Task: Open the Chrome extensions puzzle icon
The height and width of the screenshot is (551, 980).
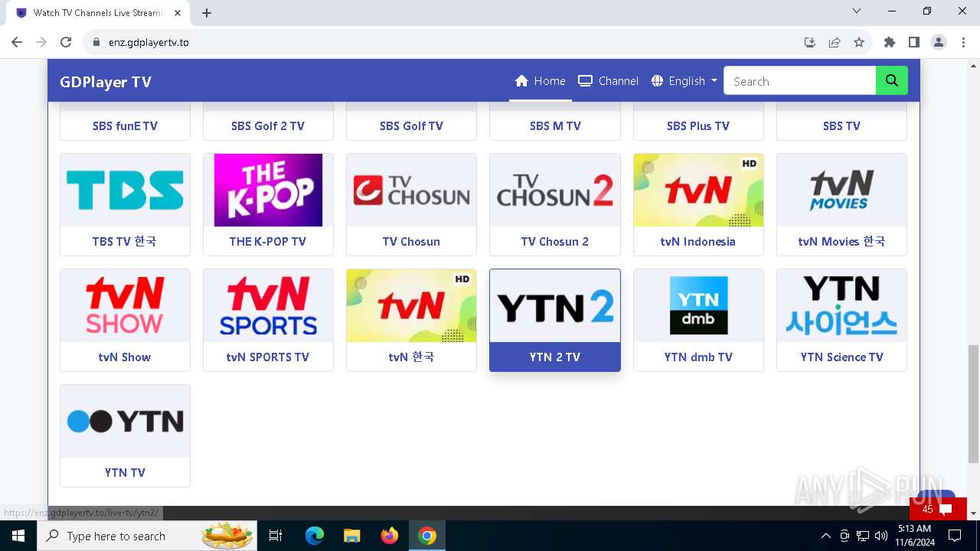Action: (890, 42)
